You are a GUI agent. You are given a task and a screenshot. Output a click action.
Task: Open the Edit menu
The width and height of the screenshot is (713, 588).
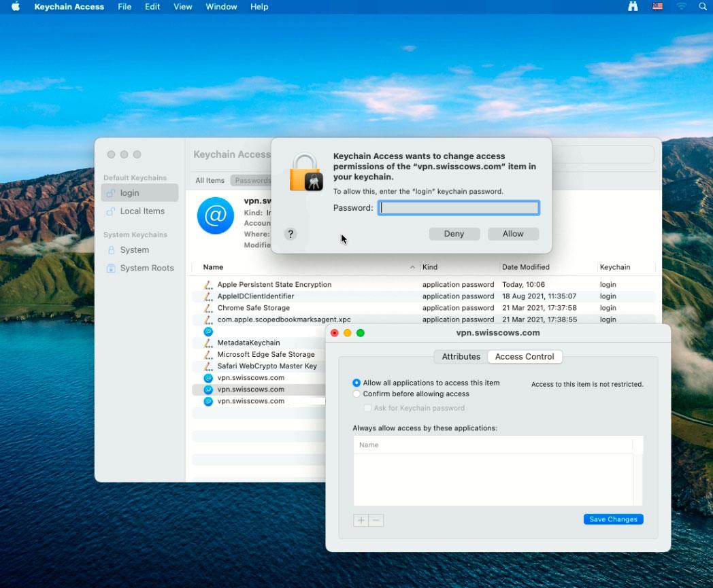(152, 6)
